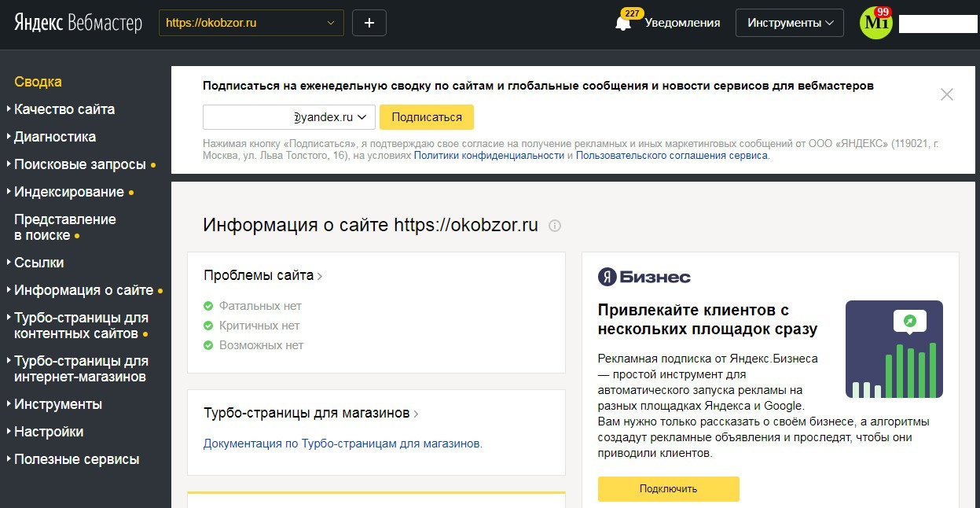Expand Индексирование sidebar section
The height and width of the screenshot is (508, 980).
click(x=69, y=192)
